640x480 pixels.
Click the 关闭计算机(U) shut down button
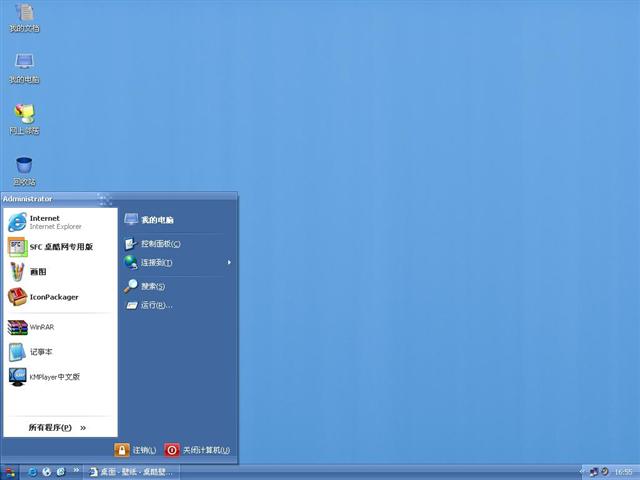click(198, 450)
